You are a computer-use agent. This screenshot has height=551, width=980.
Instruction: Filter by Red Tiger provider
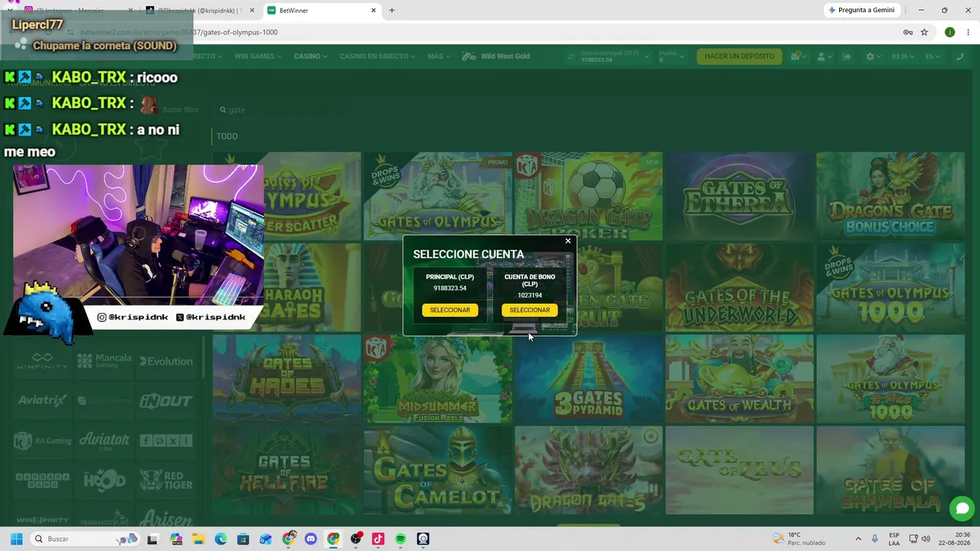point(166,481)
